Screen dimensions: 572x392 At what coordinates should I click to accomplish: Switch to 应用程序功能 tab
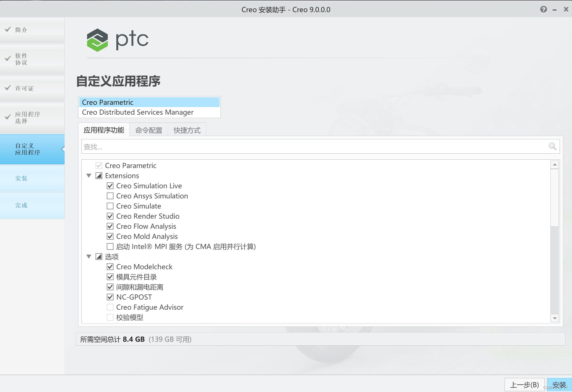104,130
